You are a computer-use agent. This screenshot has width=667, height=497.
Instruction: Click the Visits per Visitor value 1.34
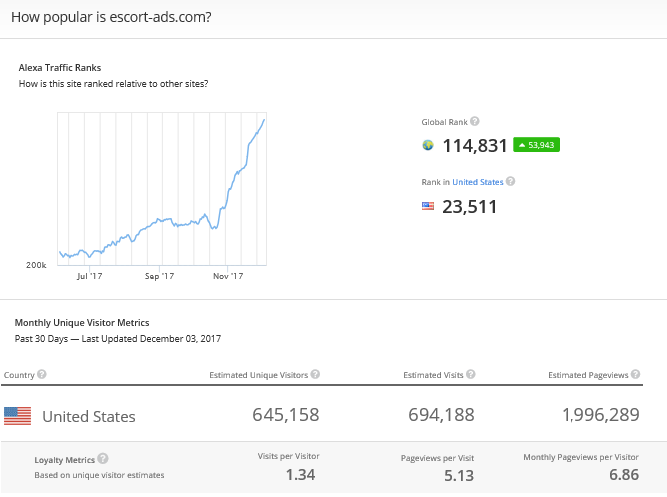[x=300, y=475]
